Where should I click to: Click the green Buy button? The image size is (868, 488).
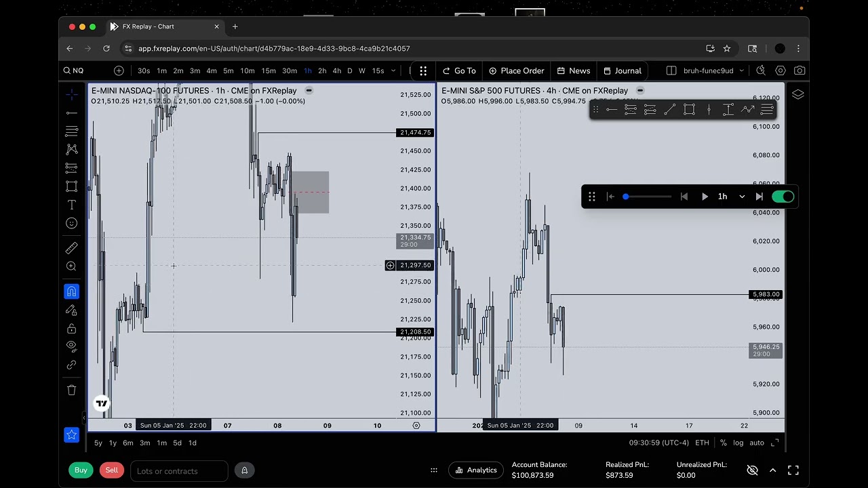coord(81,470)
